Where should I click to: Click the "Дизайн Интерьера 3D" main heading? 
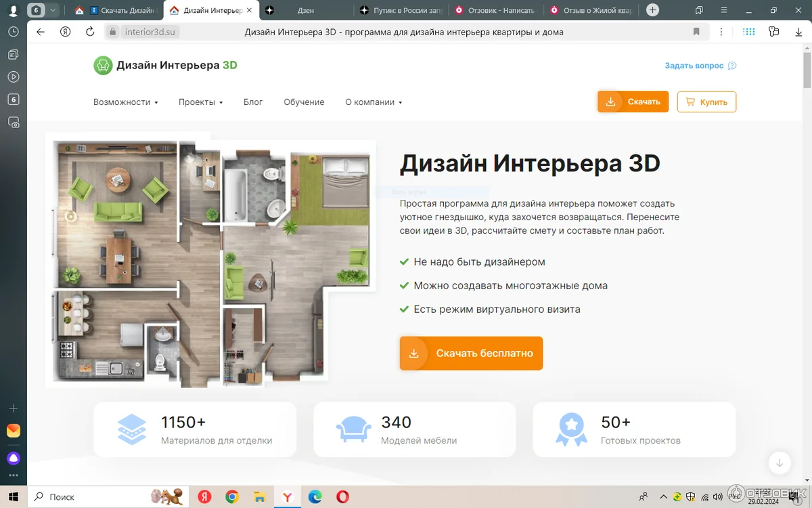pos(530,164)
